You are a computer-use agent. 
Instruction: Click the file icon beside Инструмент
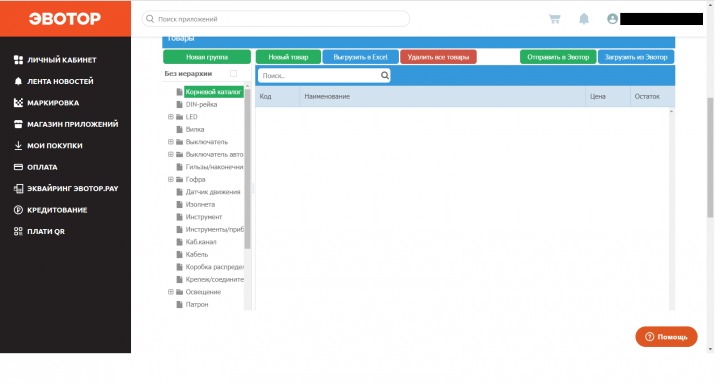click(x=180, y=217)
